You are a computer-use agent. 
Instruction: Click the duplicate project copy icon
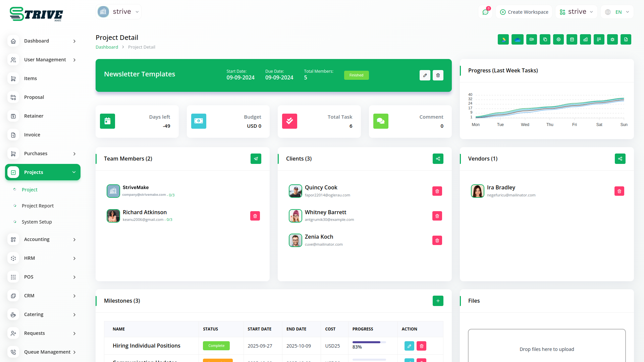[545, 40]
